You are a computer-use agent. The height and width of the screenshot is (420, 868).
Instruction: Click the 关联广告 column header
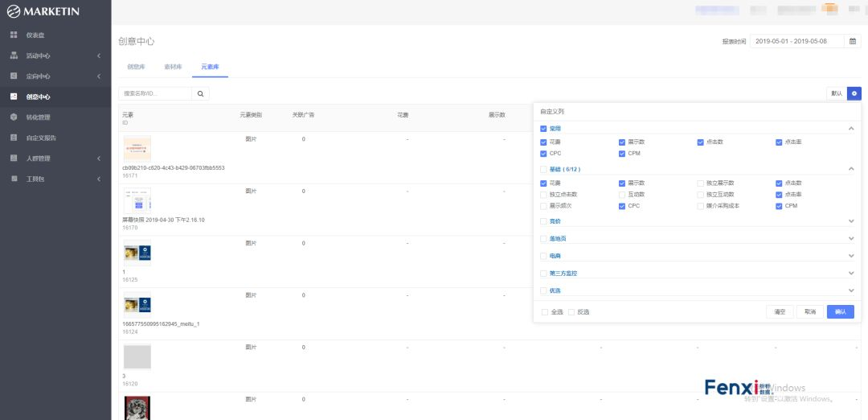(303, 115)
